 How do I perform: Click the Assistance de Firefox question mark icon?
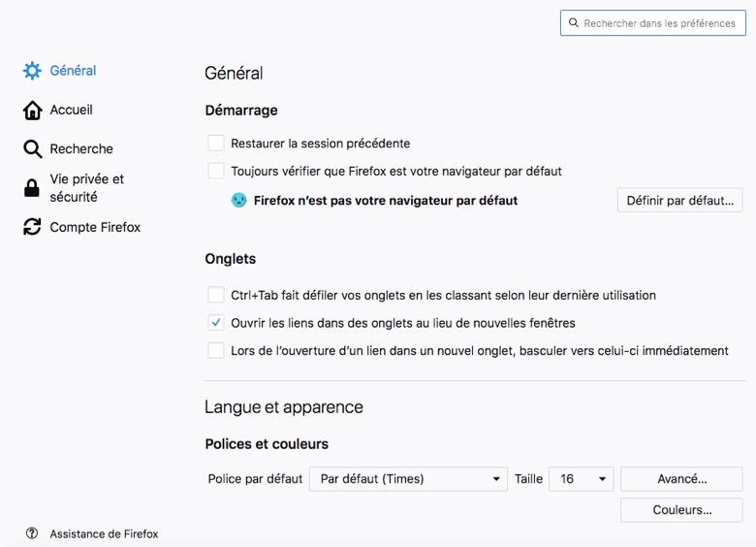[32, 533]
